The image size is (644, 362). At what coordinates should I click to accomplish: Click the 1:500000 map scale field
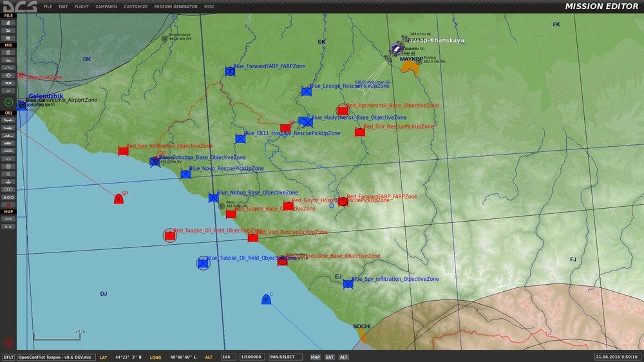coord(252,357)
